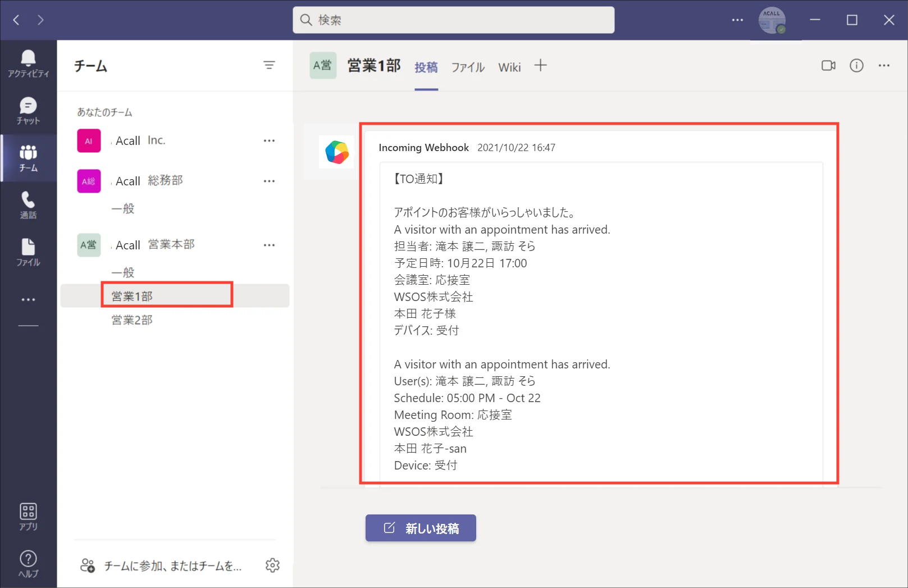This screenshot has height=588, width=908.
Task: Click the text Schedule: 05:00 PM - Oct 22
Action: coord(467,398)
